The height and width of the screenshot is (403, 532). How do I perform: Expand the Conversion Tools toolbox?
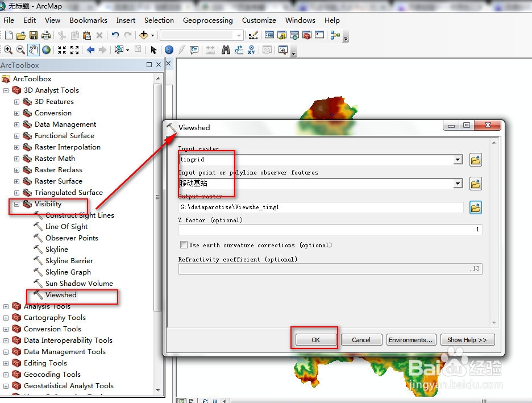tap(6, 329)
